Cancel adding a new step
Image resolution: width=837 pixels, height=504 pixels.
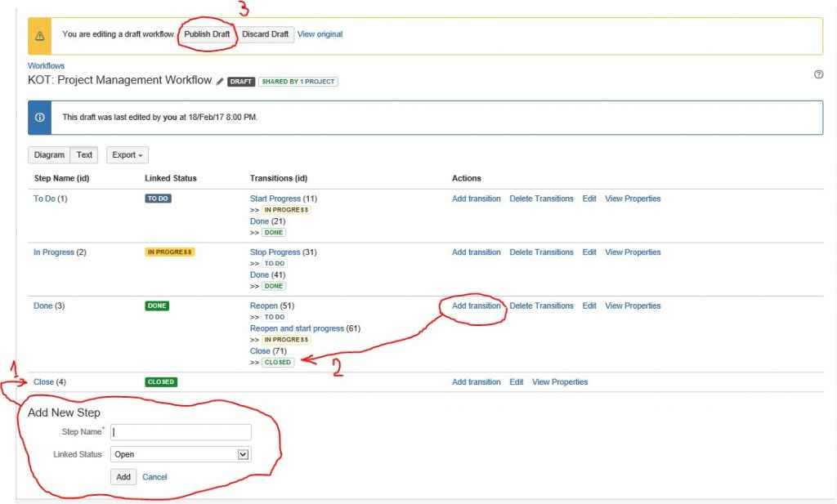[154, 477]
